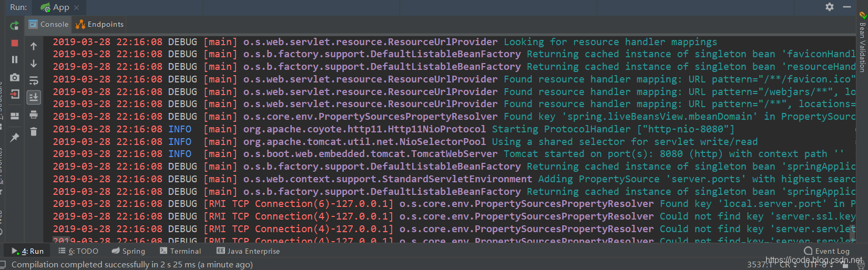
Task: Open the Java Enterprise tool window
Action: (248, 251)
